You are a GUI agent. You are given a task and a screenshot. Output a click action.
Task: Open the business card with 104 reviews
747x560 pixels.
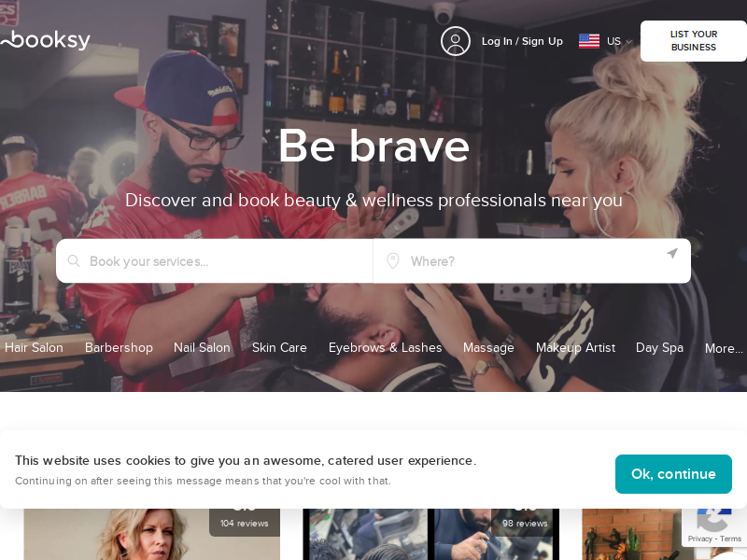tap(152, 534)
